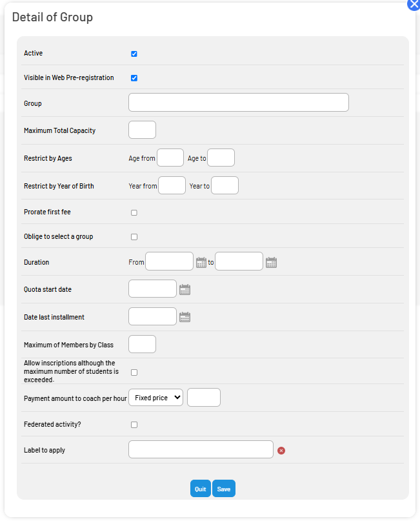
Task: Open calendar for Duration to date
Action: (x=271, y=263)
